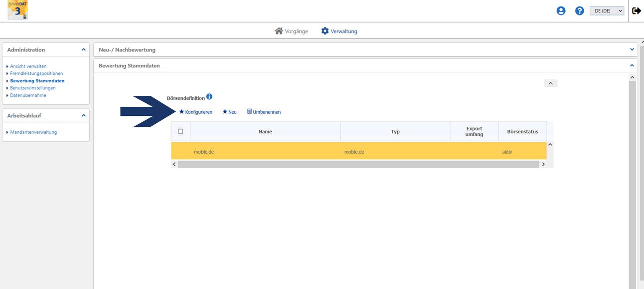Click Konfigurieren with the star icon
This screenshot has height=289, width=644.
(195, 112)
